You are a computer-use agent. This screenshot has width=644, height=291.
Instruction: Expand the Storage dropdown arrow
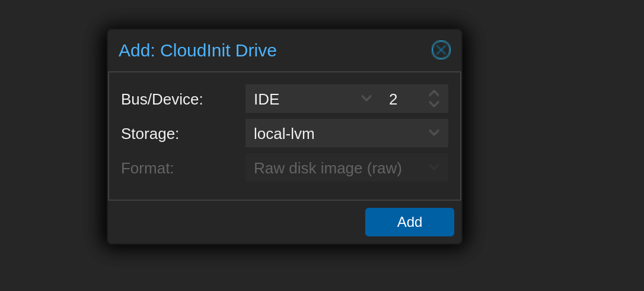coord(434,133)
